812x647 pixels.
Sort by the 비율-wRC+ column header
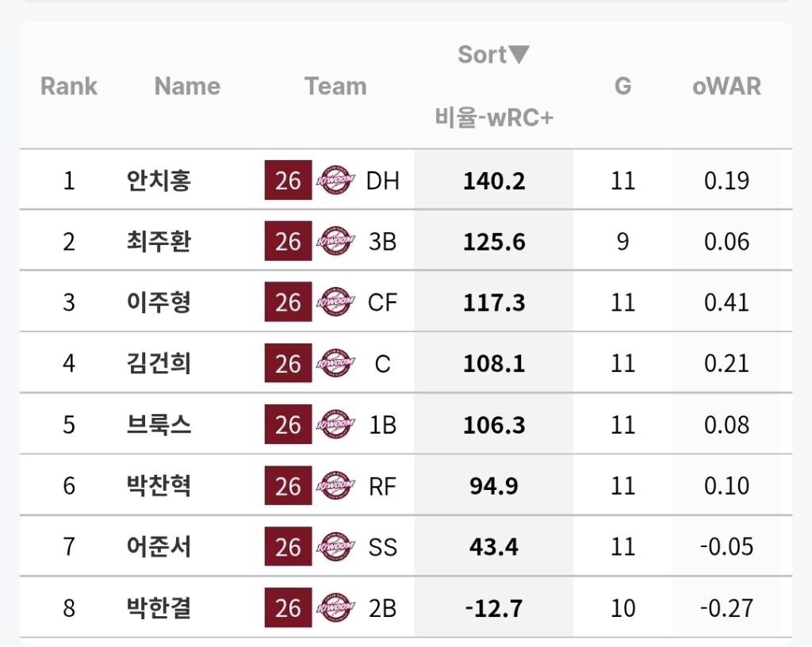493,118
